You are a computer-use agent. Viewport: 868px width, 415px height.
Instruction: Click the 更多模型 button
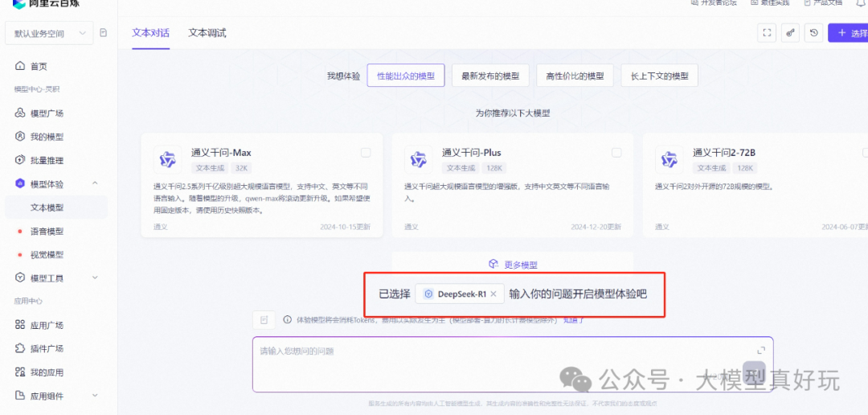click(x=513, y=265)
